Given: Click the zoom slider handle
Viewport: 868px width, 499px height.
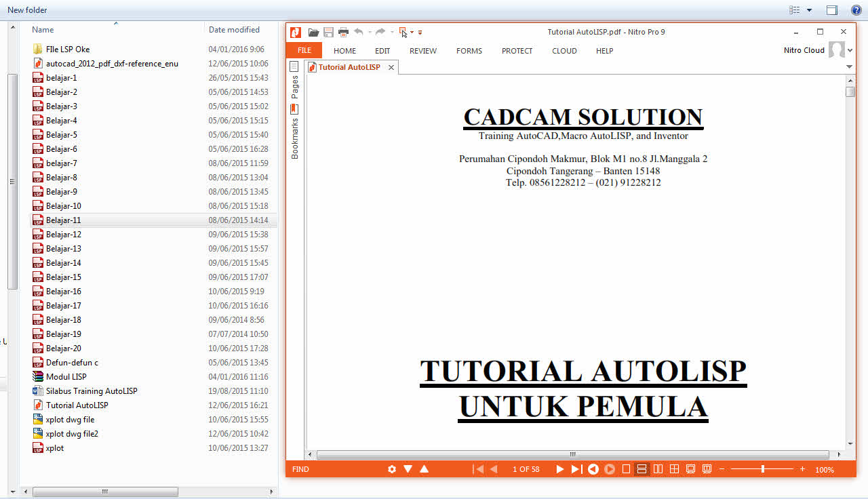Looking at the screenshot, I should pos(763,469).
